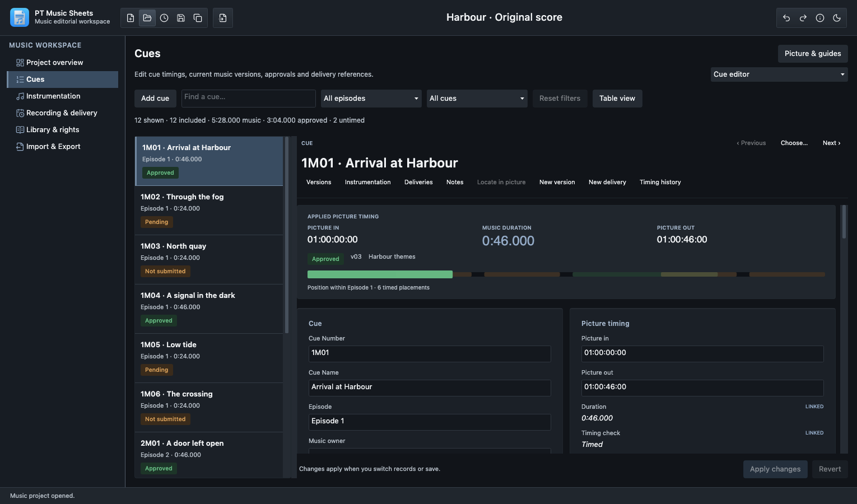Screen dimensions: 857x504
Task: Click the cue list scrollbar
Action: [x=287, y=235]
